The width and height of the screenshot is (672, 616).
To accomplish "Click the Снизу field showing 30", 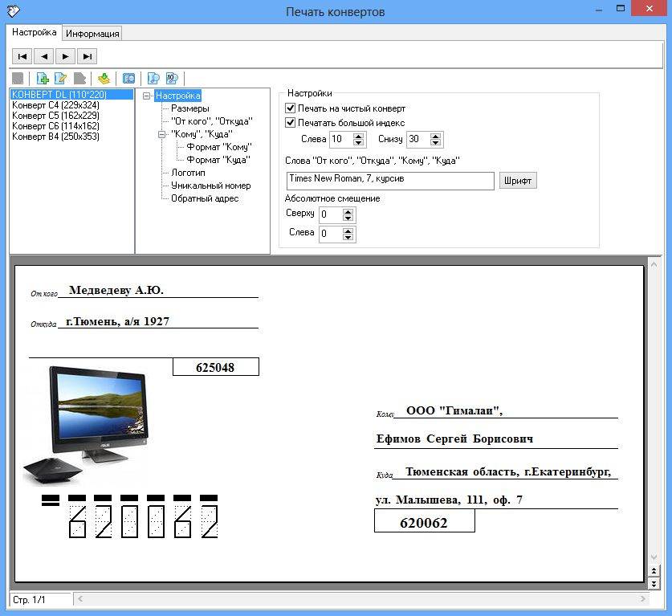I will tap(418, 139).
